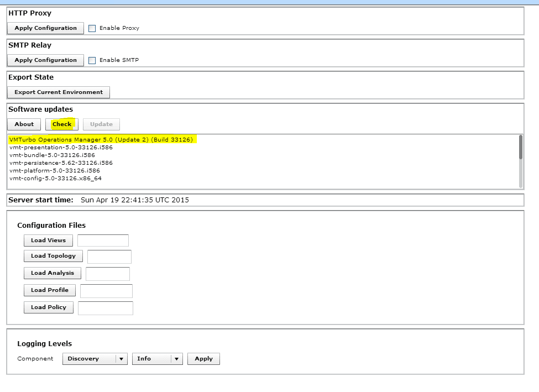Click the Load Views button
The width and height of the screenshot is (539, 392).
(x=48, y=241)
